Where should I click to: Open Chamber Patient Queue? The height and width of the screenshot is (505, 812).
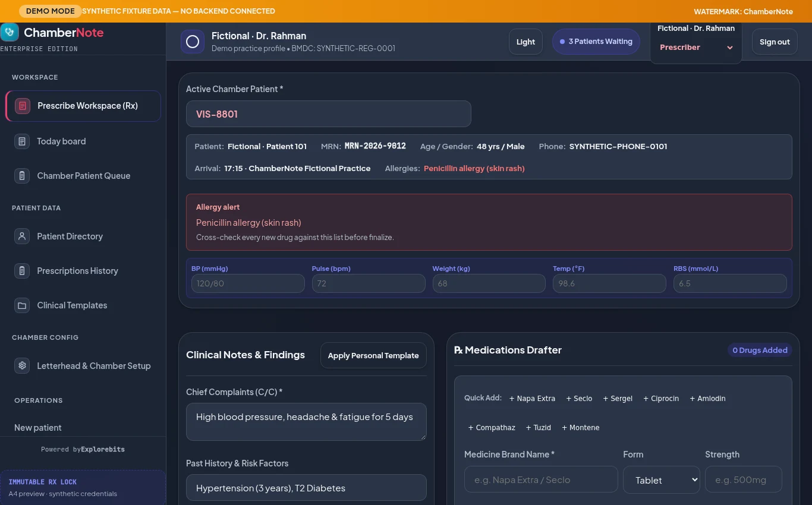point(83,176)
